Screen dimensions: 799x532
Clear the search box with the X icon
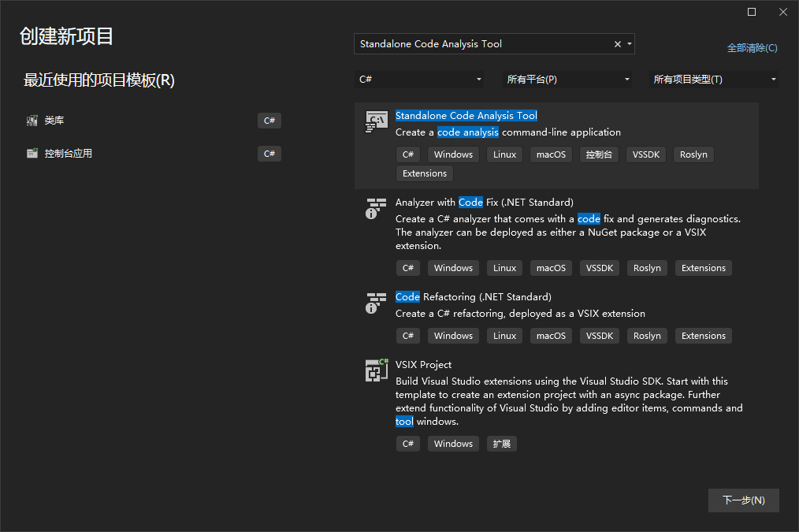[618, 44]
